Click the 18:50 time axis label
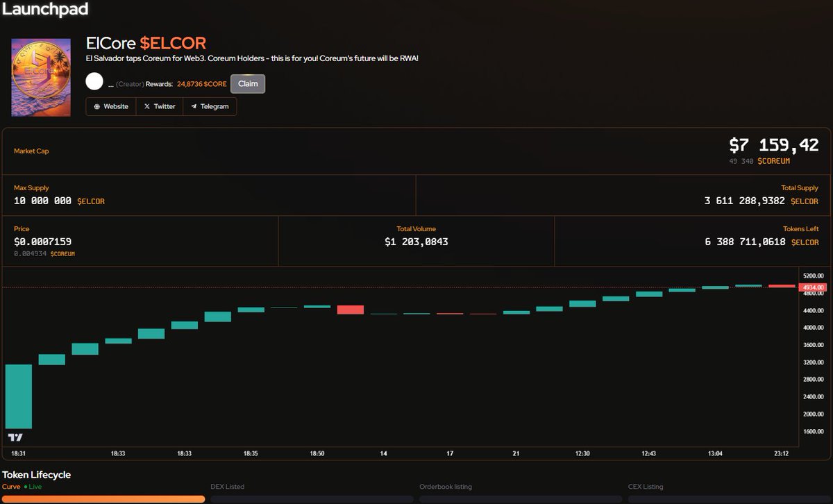833x504 pixels. pos(317,453)
